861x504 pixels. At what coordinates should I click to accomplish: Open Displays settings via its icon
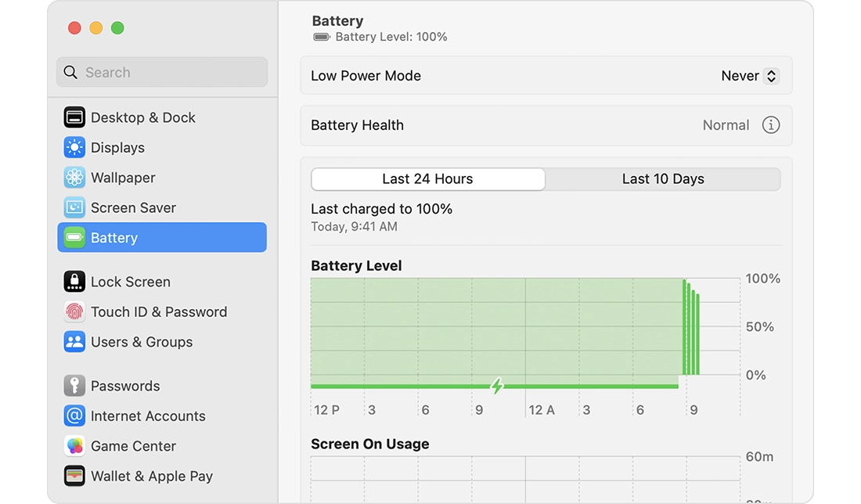coord(74,148)
